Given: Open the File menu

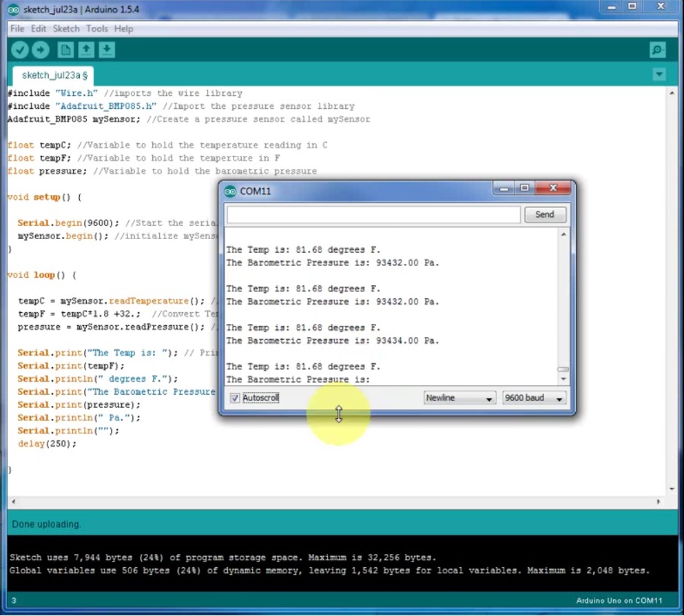Looking at the screenshot, I should point(17,29).
